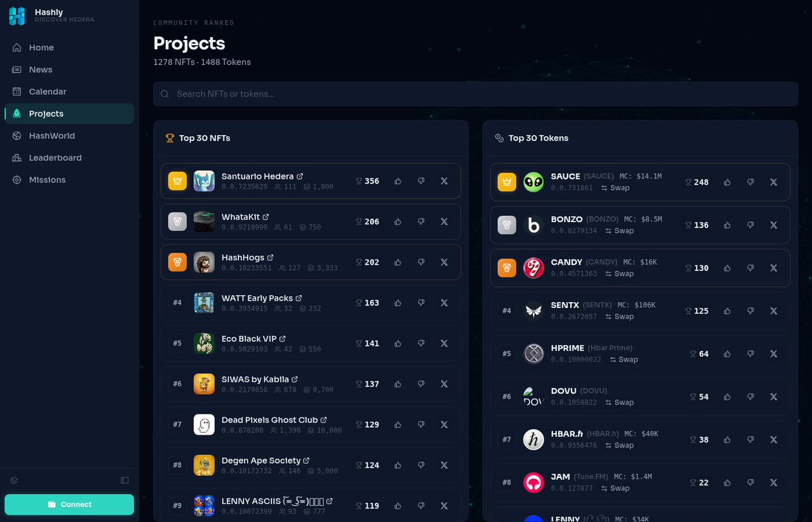Upvote HashHogs collection

[x=398, y=262]
